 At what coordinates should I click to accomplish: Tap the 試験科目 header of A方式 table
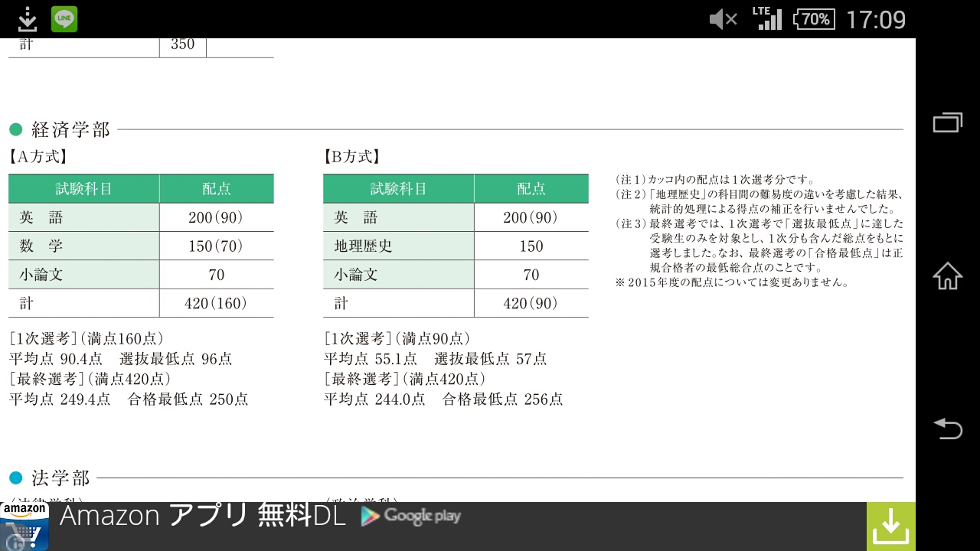click(84, 189)
